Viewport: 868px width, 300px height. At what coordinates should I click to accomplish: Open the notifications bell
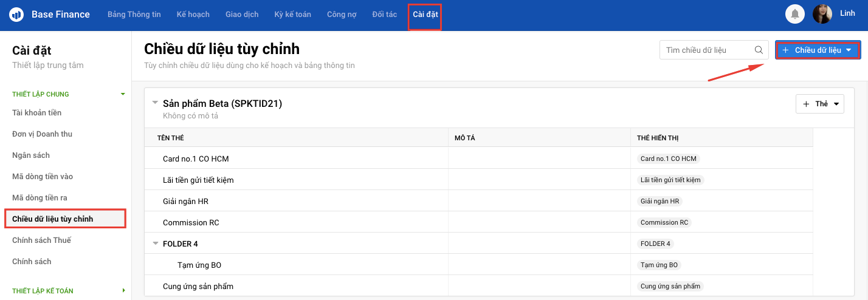[x=795, y=14]
